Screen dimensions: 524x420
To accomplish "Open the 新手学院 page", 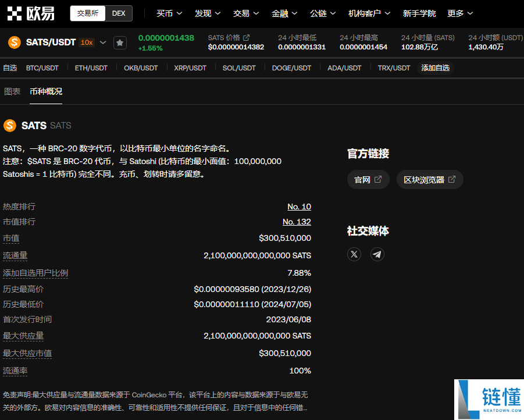I will coord(419,13).
